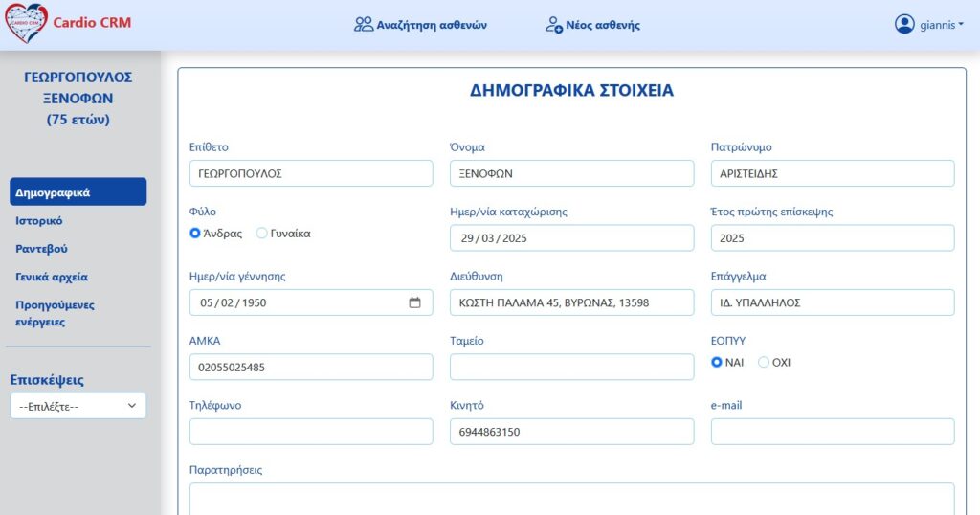Select the Άνδρας gender radio button

point(195,233)
